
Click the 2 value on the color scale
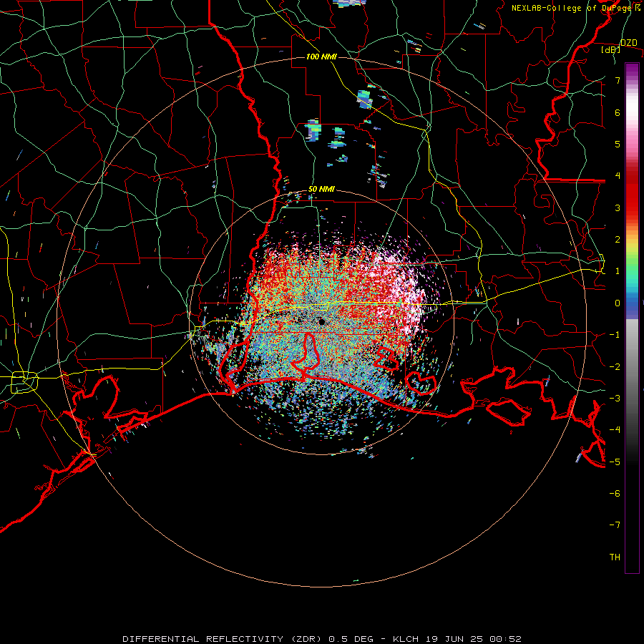[618, 240]
